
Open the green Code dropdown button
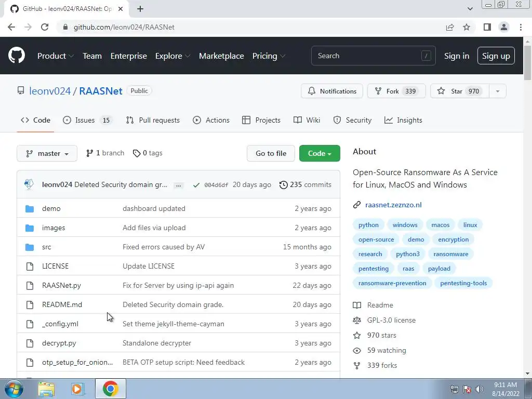[x=320, y=153]
